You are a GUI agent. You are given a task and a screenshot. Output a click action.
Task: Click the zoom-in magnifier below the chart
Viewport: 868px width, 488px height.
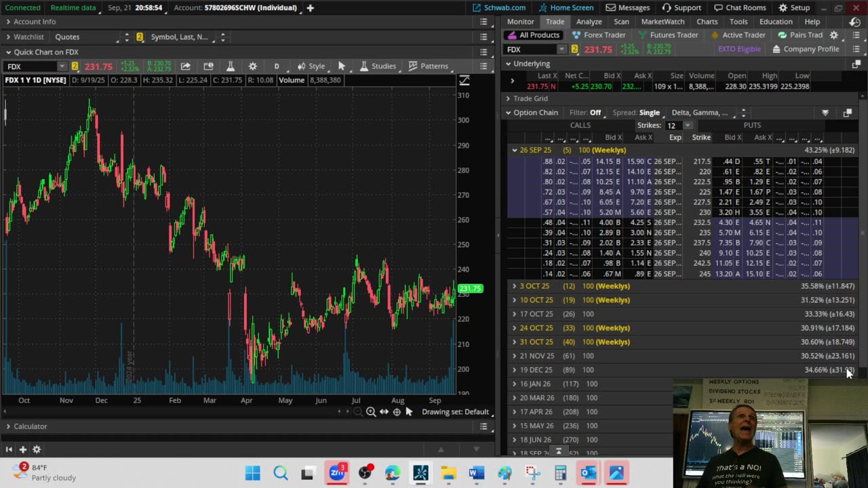tap(371, 412)
